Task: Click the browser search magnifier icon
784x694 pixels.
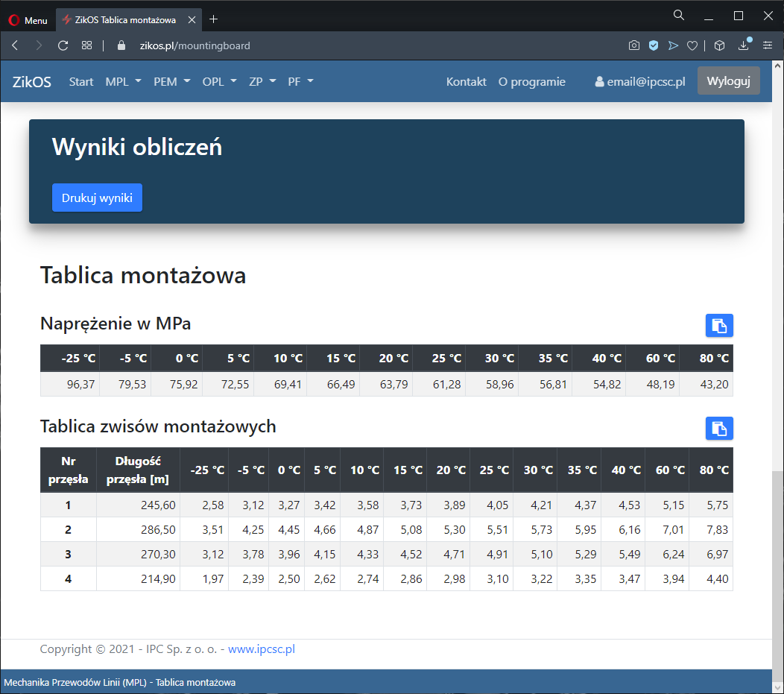Action: (678, 16)
